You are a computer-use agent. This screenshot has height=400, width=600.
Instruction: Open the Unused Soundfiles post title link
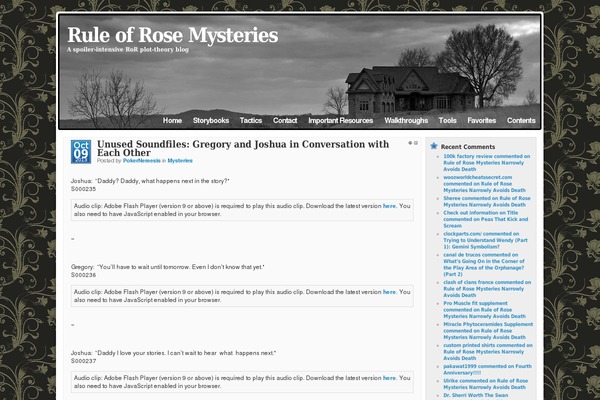243,148
